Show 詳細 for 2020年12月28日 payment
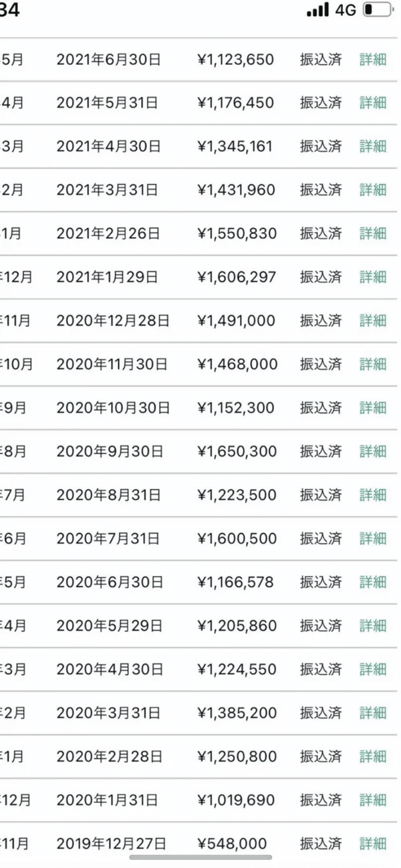Image resolution: width=401 pixels, height=868 pixels. point(373,321)
